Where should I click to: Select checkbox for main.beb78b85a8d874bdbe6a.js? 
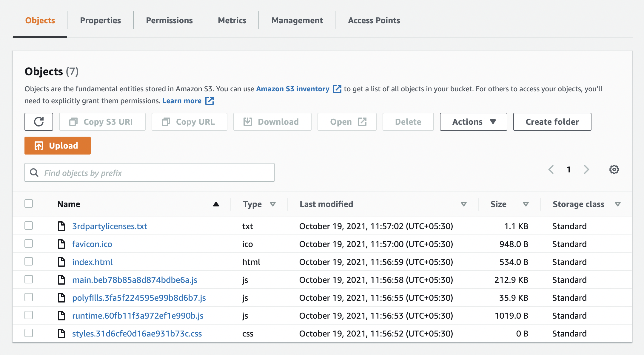click(29, 279)
